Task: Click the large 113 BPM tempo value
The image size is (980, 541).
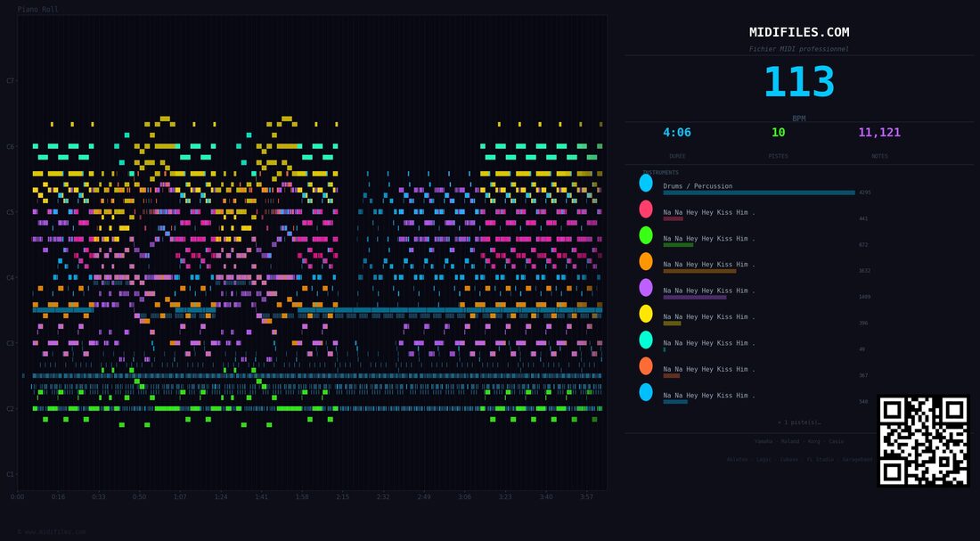Action: point(799,82)
